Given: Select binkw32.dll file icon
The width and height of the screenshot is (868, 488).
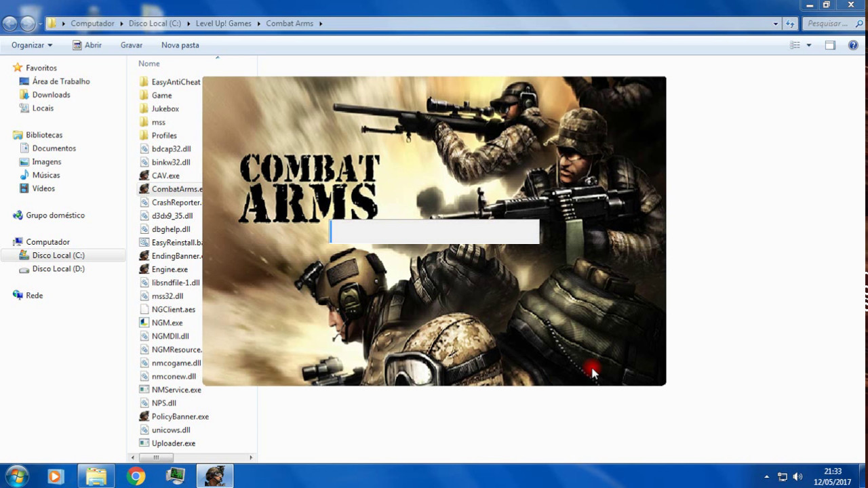Looking at the screenshot, I should click(x=144, y=162).
